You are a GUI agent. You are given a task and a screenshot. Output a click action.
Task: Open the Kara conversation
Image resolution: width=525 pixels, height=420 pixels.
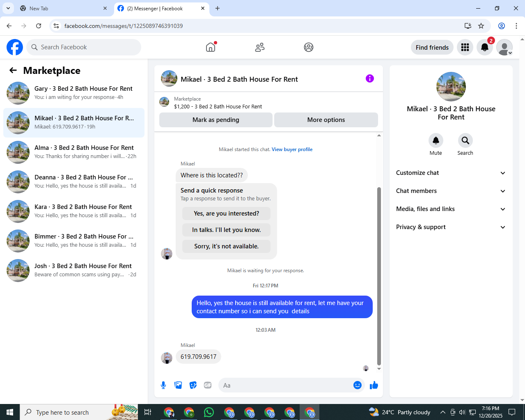74,211
